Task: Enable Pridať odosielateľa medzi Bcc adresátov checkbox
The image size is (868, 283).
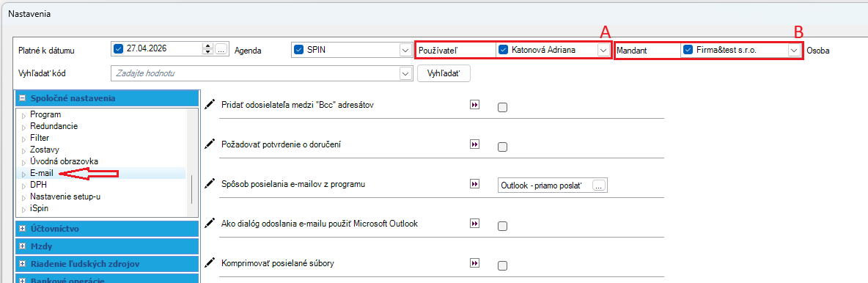Action: (x=503, y=108)
